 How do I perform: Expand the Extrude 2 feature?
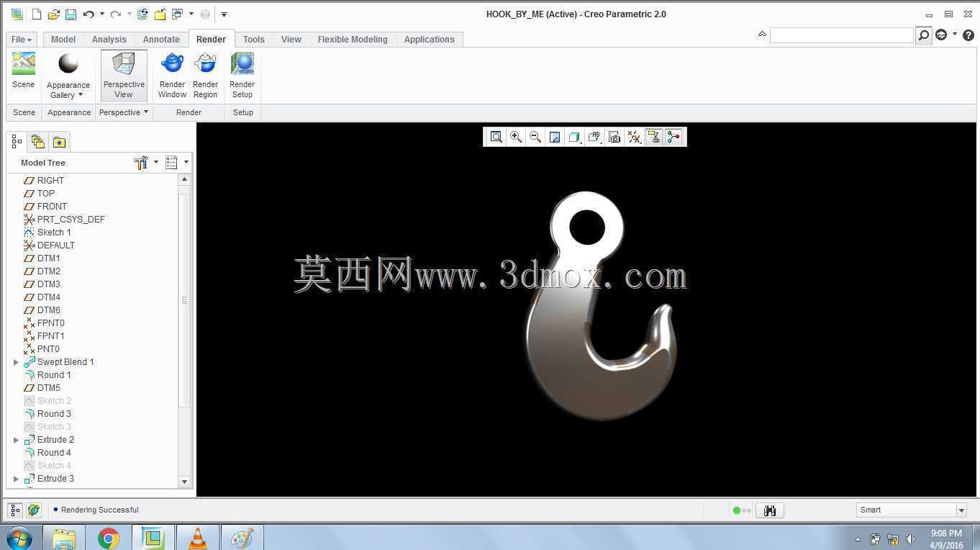tap(16, 440)
